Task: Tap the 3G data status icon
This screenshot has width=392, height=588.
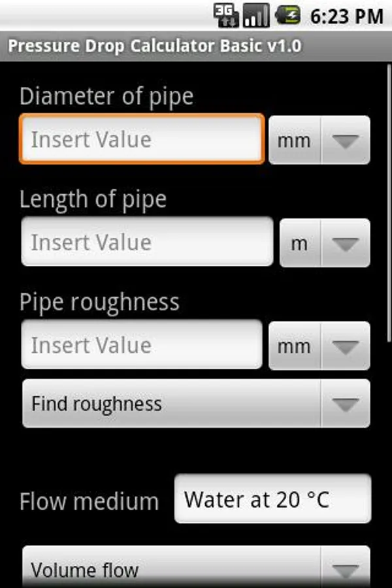Action: coord(227,15)
